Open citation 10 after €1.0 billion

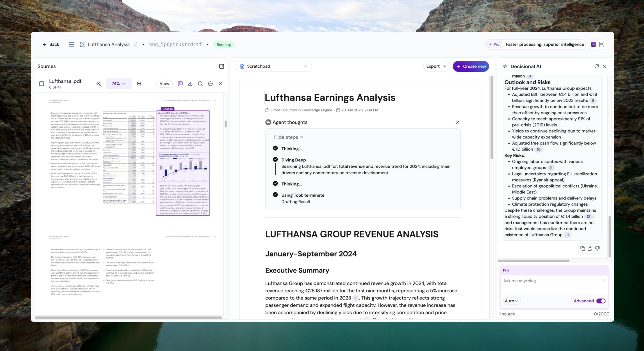(539, 150)
